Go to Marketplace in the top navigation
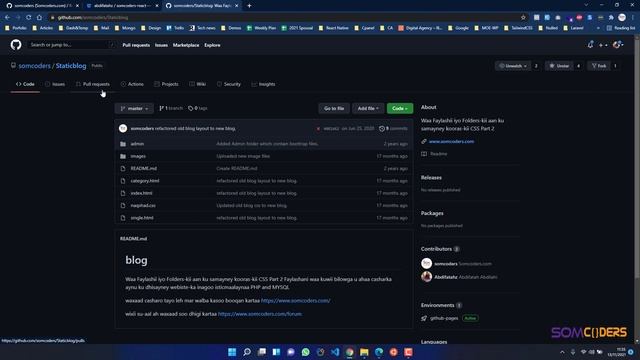This screenshot has width=640, height=360. [186, 45]
